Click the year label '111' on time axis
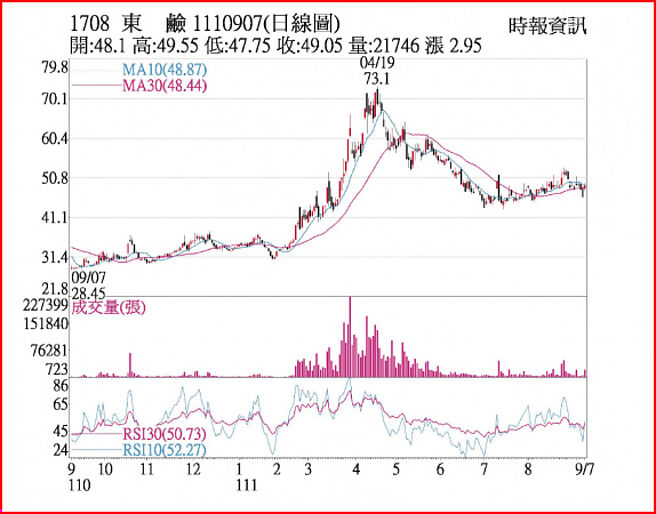This screenshot has height=514, width=656. point(247,485)
